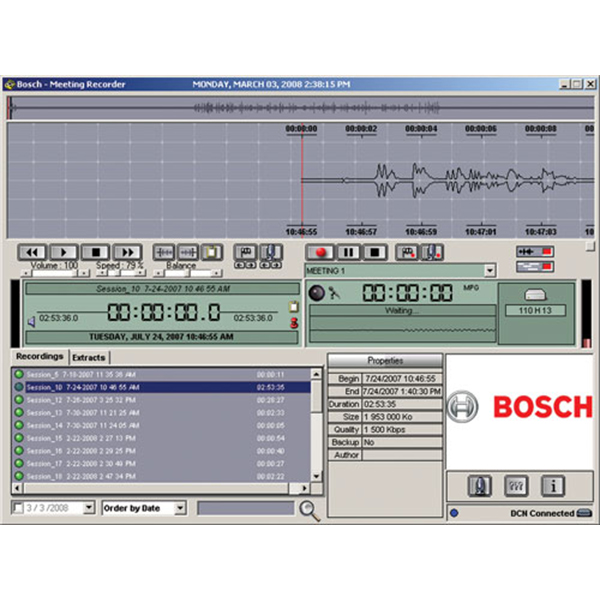Toggle the lower indicator with red light
Viewport: 600px width, 600px height.
click(535, 266)
